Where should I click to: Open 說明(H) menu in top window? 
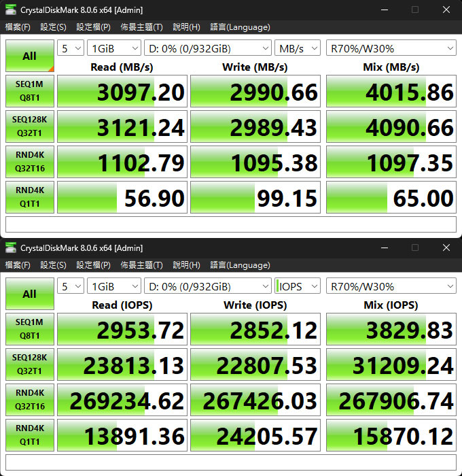tap(187, 27)
